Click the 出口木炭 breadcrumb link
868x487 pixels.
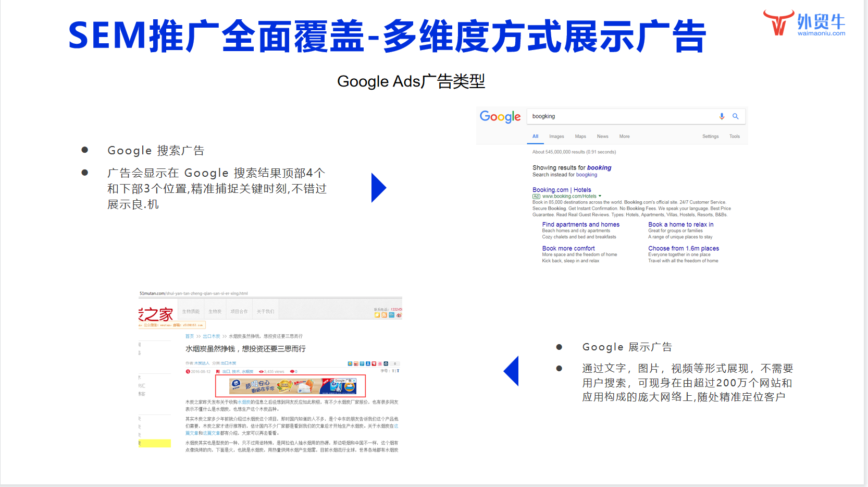211,336
